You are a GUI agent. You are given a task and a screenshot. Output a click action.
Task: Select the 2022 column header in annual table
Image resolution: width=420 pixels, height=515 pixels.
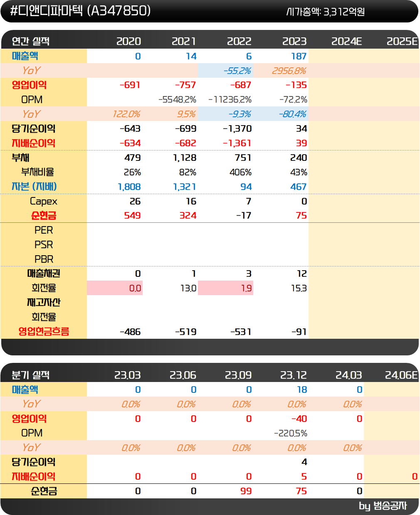coord(239,41)
